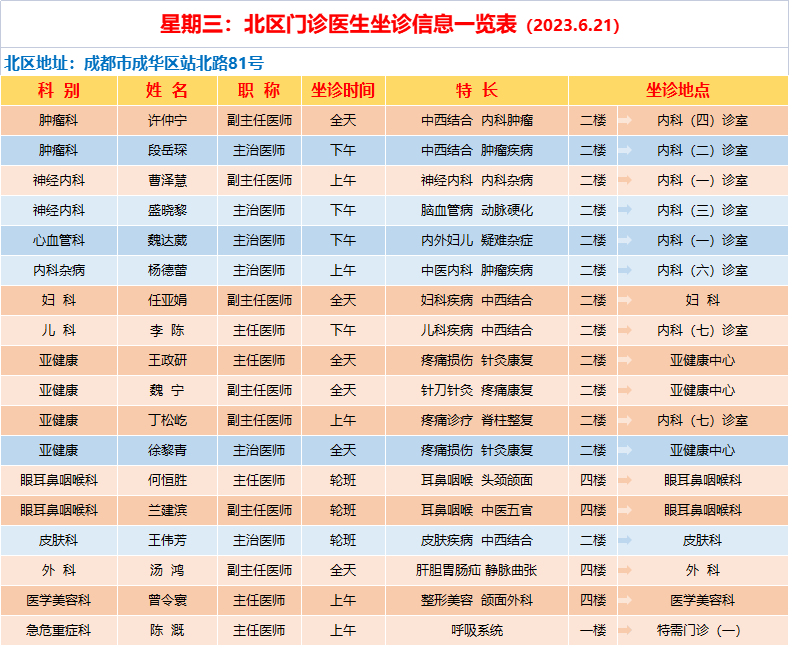Click the arrow icon in 李陈's row
The height and width of the screenshot is (646, 796).
tap(625, 330)
